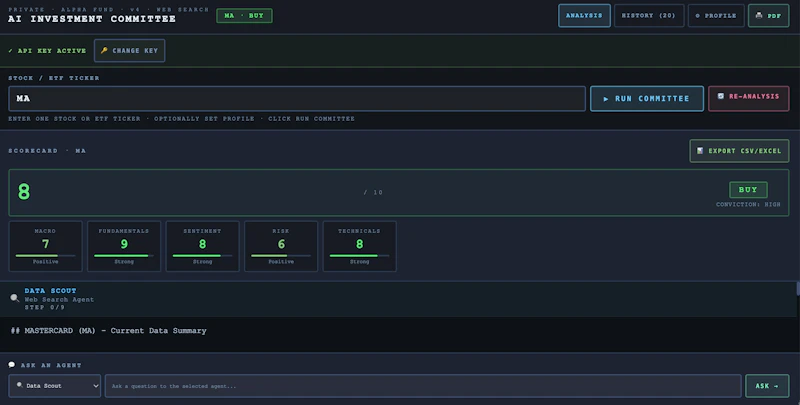Screen dimensions: 800x405
Task: Select the Risk score card
Action: point(281,246)
